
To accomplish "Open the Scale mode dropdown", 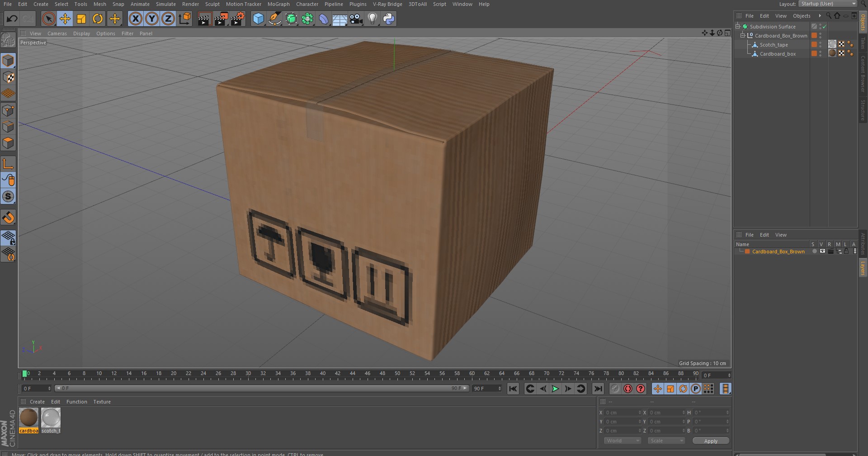I will tap(666, 441).
